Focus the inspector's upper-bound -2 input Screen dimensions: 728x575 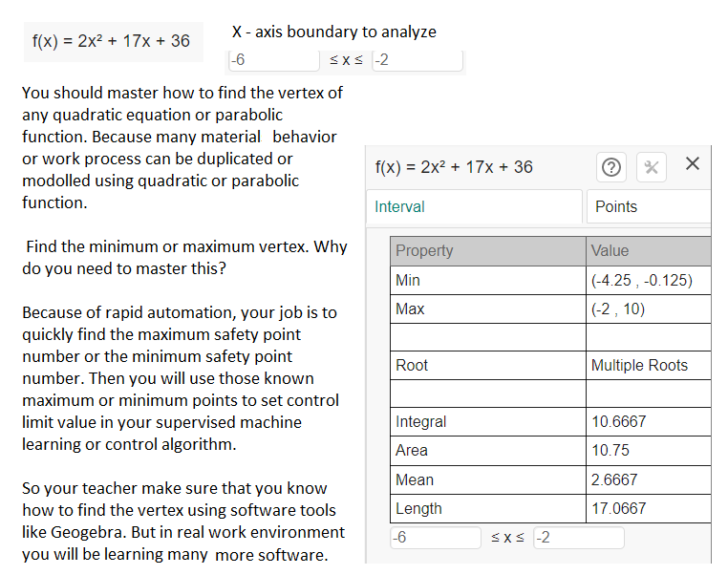coord(577,537)
